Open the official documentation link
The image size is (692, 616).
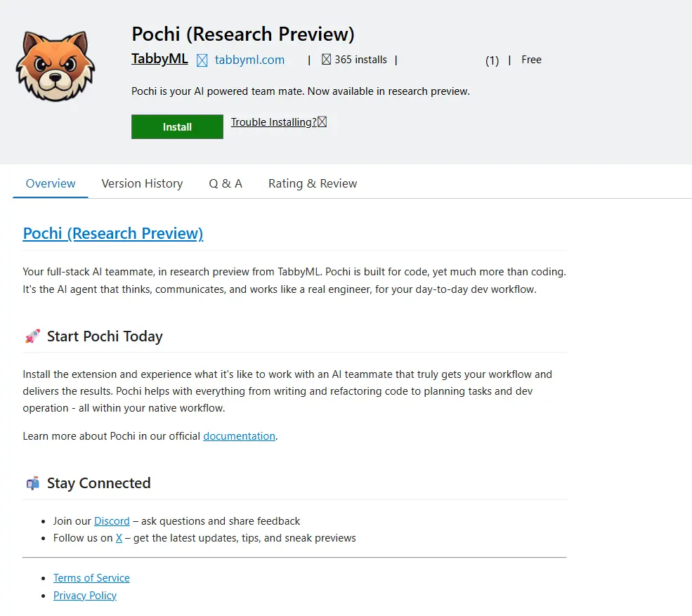click(x=239, y=436)
